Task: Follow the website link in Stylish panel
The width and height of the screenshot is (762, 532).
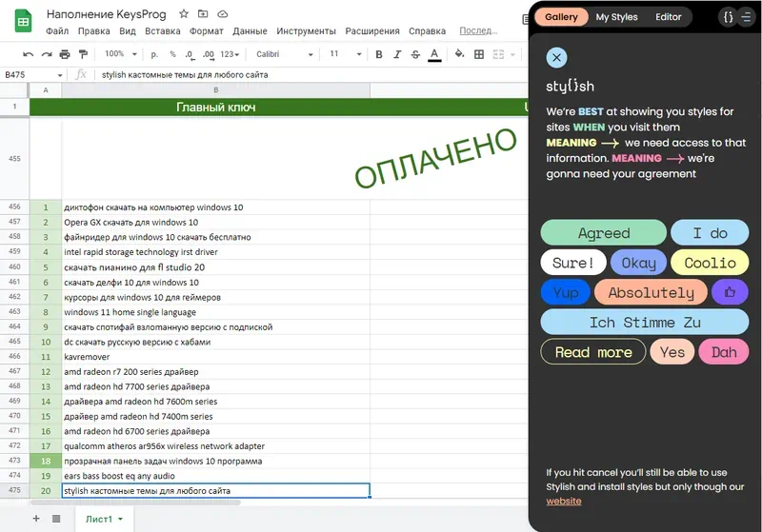Action: point(564,501)
